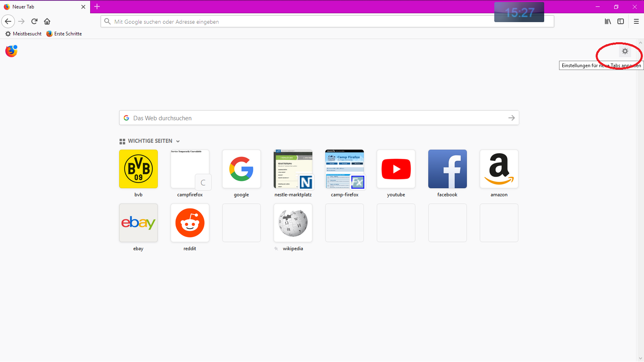The height and width of the screenshot is (362, 644).
Task: Show the sidebars toggle icon
Action: 621,21
